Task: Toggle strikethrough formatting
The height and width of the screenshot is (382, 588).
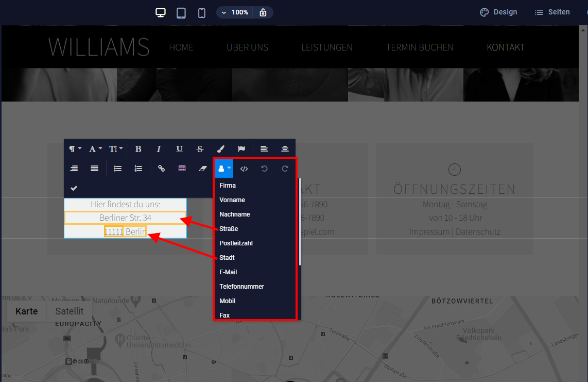Action: point(200,149)
